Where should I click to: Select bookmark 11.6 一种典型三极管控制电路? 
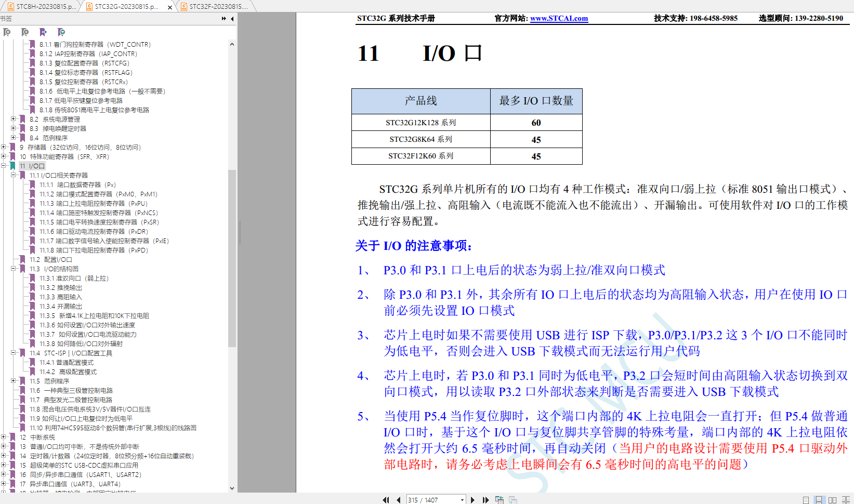point(71,391)
